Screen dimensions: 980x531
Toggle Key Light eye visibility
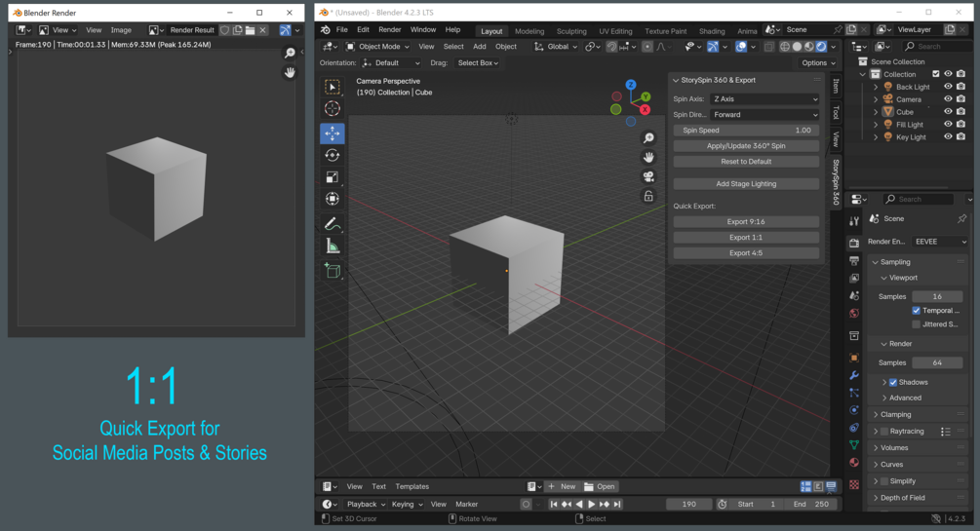948,136
